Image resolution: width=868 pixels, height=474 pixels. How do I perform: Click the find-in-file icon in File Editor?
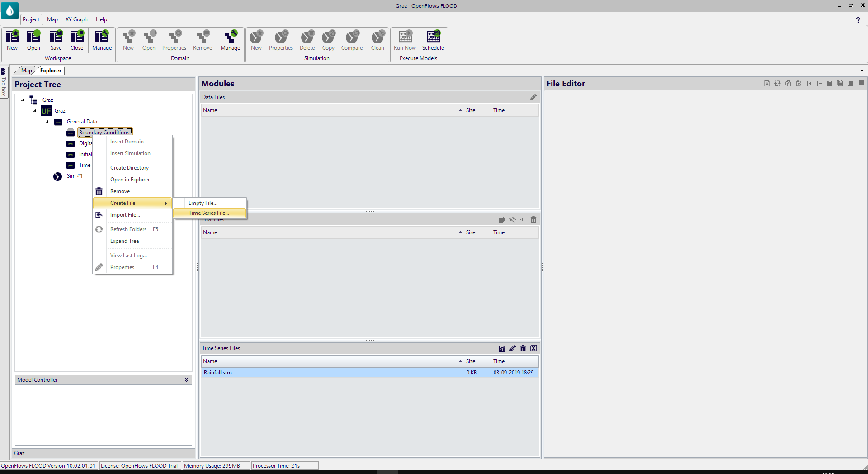click(x=767, y=83)
